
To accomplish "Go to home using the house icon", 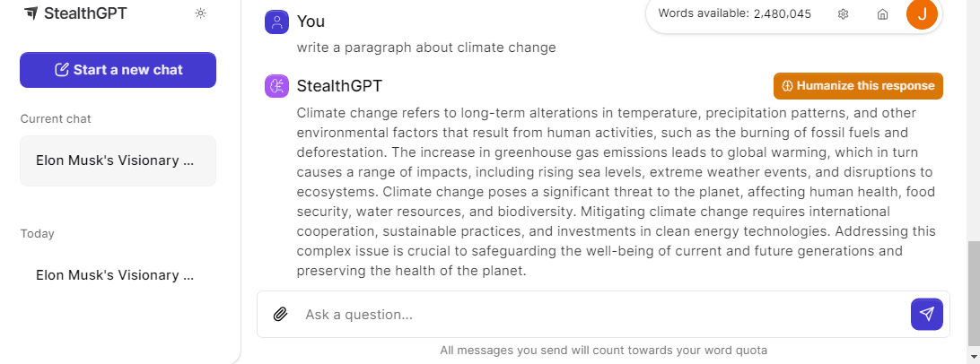I will click(x=882, y=13).
